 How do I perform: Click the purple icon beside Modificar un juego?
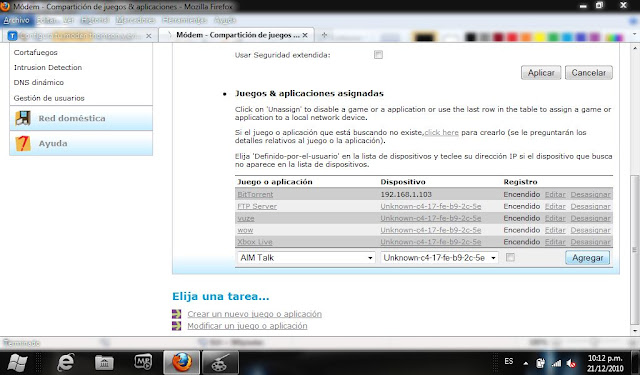point(176,326)
